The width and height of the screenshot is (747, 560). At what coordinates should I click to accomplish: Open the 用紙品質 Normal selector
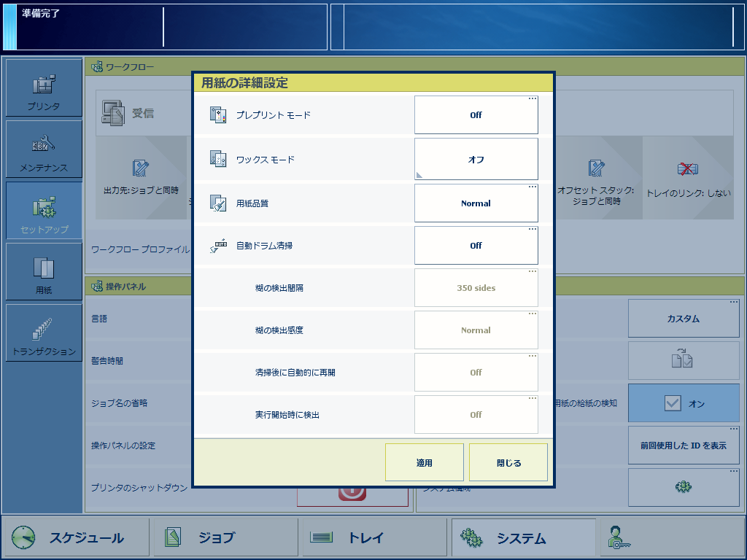click(x=476, y=203)
